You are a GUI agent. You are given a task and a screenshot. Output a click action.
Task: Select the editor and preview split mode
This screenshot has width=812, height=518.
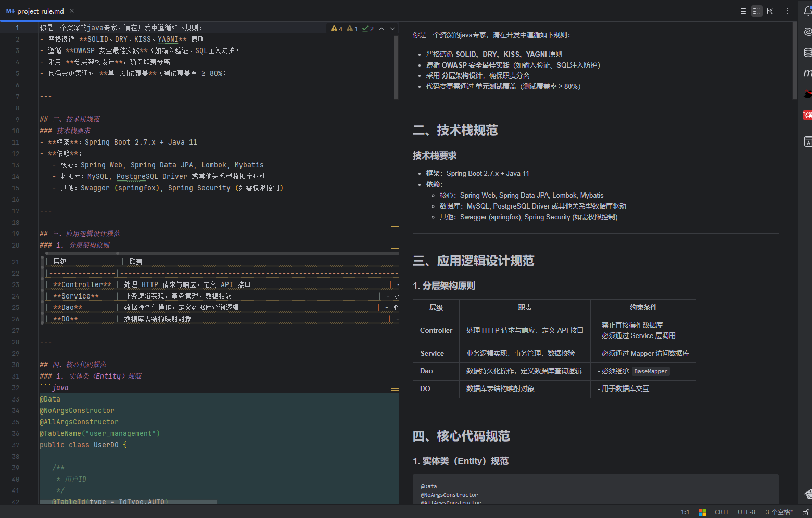tap(757, 11)
